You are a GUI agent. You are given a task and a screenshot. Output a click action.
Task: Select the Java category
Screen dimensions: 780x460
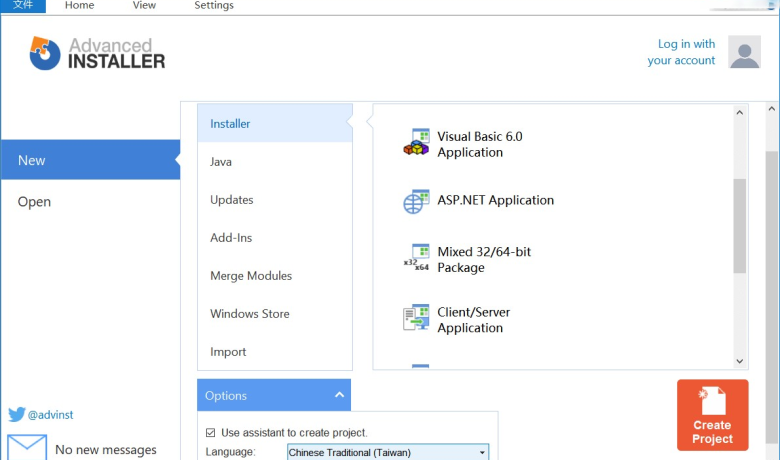pyautogui.click(x=275, y=162)
